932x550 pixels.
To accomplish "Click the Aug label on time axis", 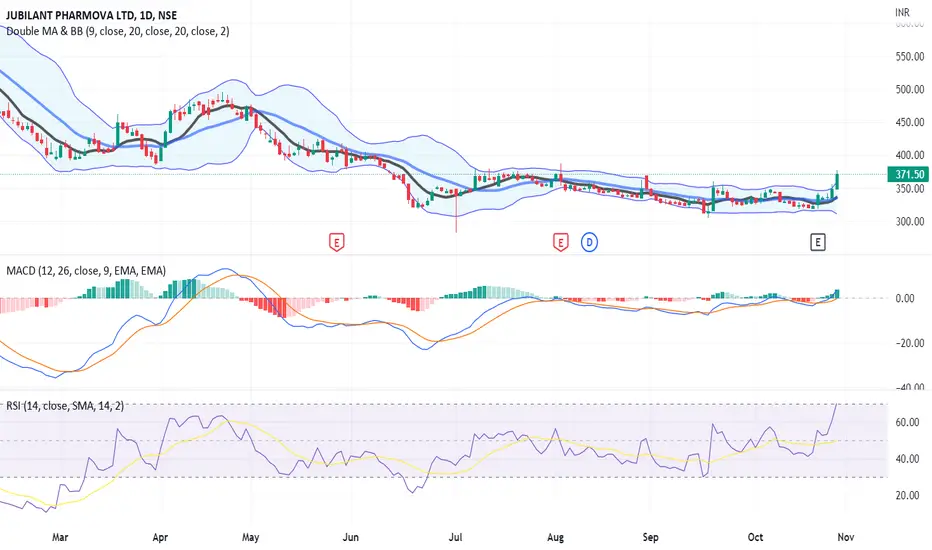I will pyautogui.click(x=555, y=537).
